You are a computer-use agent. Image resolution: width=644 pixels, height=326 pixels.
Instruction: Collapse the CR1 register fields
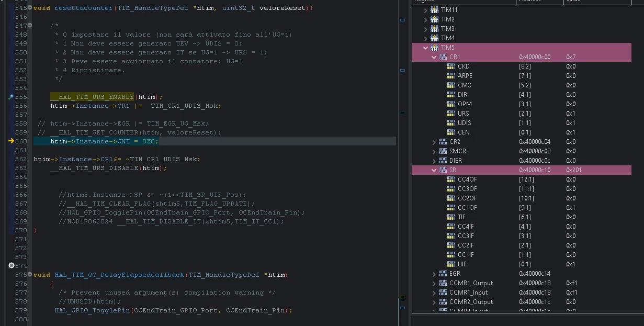(x=434, y=57)
